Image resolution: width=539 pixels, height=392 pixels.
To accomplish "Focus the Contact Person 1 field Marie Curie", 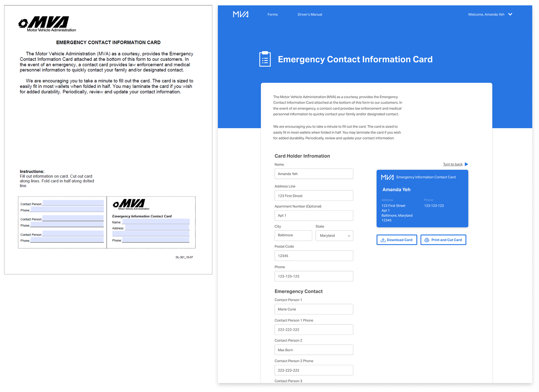I will pyautogui.click(x=314, y=309).
